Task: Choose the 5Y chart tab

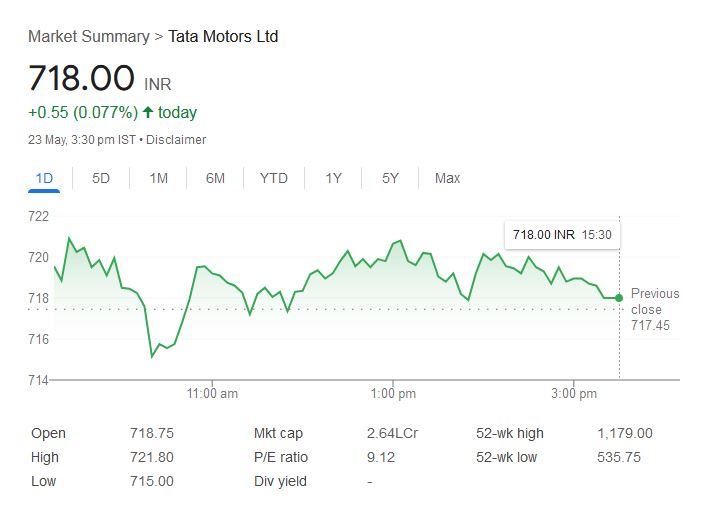Action: click(x=390, y=178)
